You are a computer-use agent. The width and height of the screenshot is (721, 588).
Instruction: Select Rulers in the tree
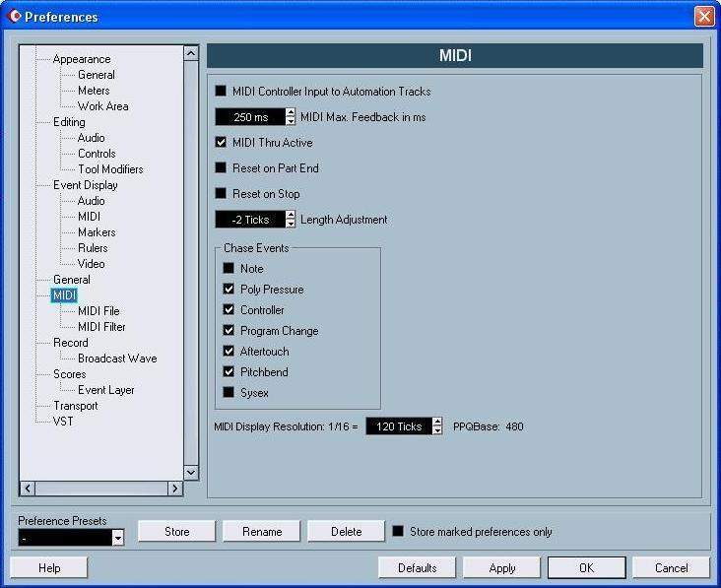pos(93,248)
